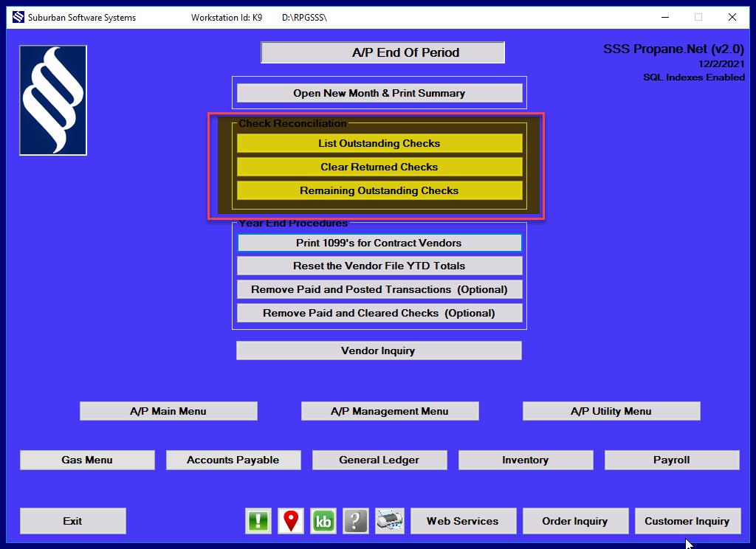Open Web Services
This screenshot has width=756, height=549.
tap(464, 521)
